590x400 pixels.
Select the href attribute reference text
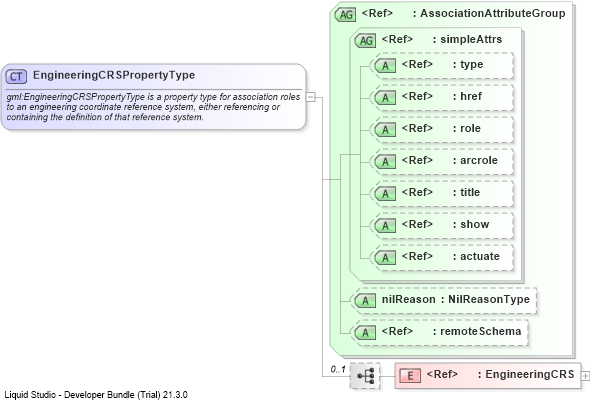pyautogui.click(x=442, y=96)
